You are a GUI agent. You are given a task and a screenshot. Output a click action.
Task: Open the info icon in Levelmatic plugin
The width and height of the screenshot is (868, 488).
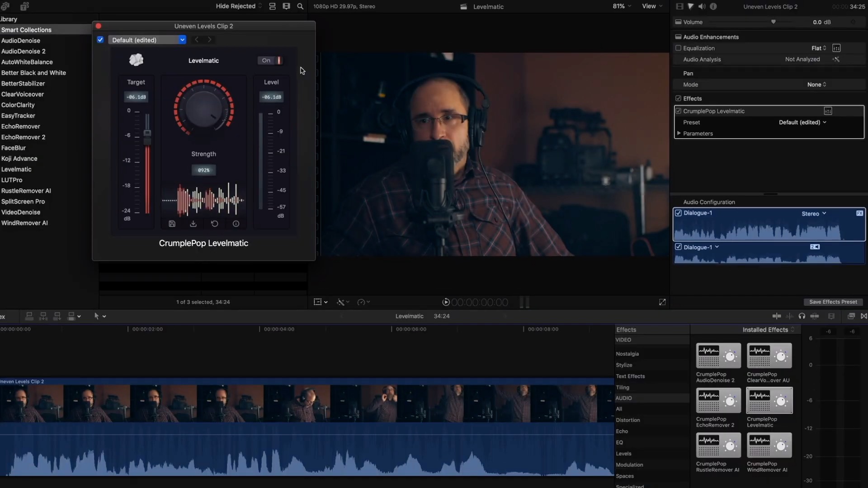(236, 224)
